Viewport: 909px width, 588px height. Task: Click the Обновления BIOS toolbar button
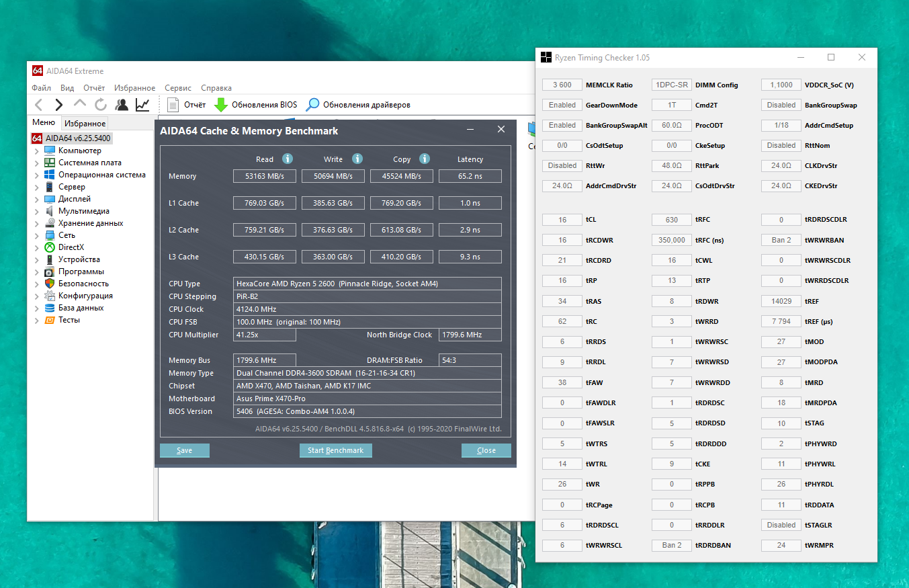255,105
